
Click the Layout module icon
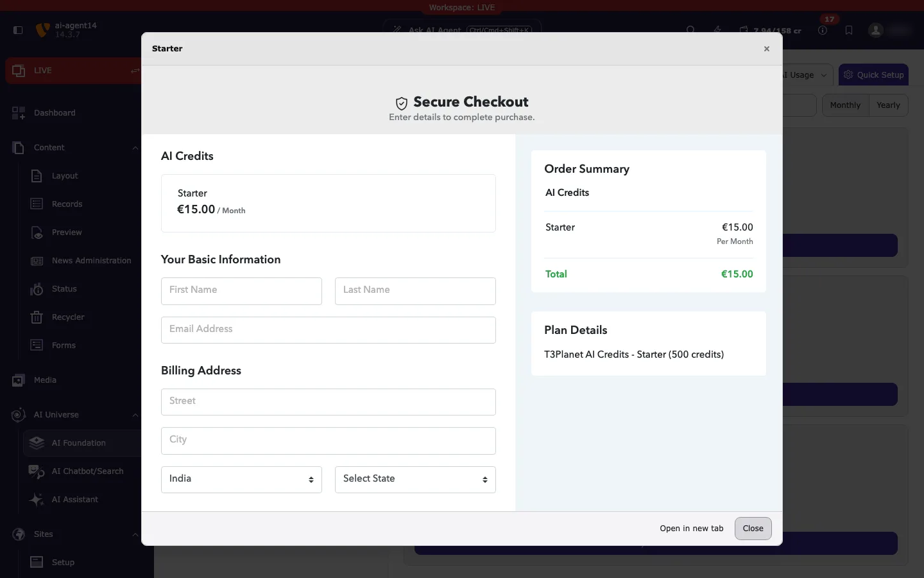click(x=37, y=176)
